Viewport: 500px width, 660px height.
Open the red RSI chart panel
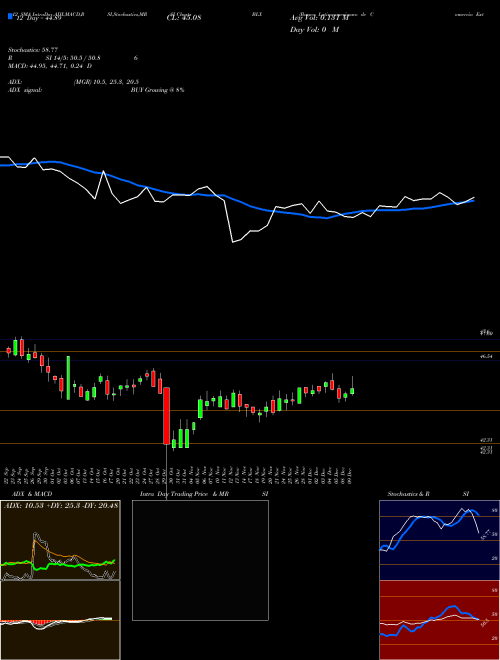coord(439,620)
